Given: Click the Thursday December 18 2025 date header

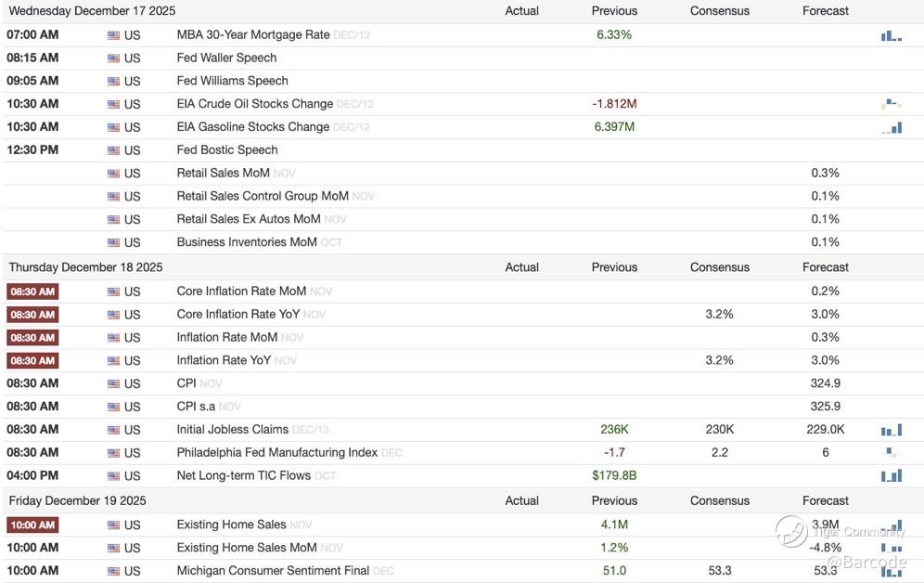Looking at the screenshot, I should coord(85,267).
